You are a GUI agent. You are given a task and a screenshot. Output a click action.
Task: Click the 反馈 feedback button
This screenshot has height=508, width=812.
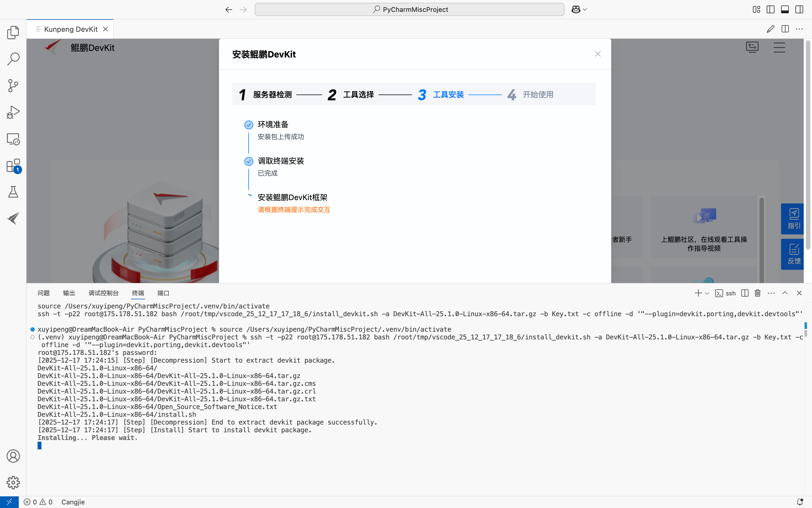793,254
